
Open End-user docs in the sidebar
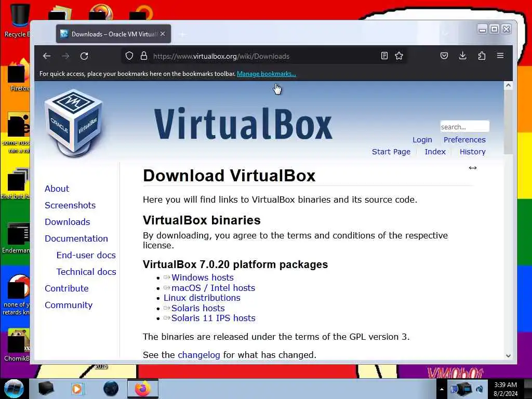[x=86, y=255]
